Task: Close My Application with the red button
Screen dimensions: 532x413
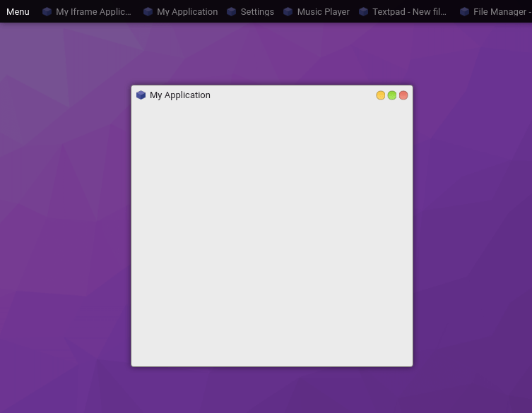Action: tap(403, 95)
